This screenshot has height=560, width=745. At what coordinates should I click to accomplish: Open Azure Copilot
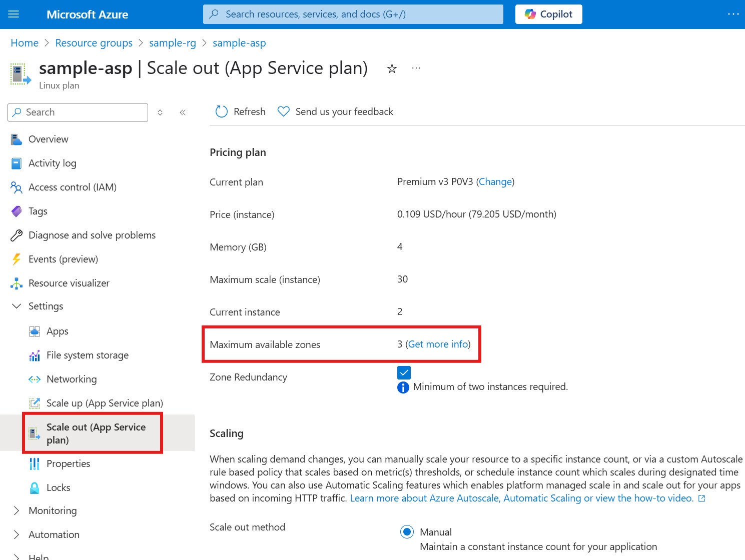548,14
